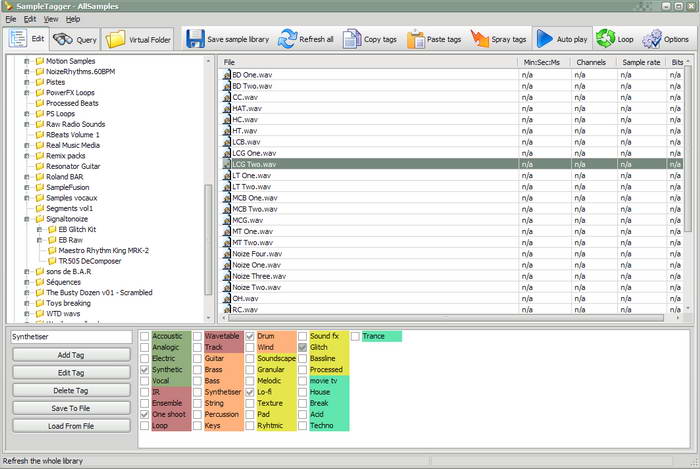The width and height of the screenshot is (700, 469).
Task: Click the Add Tag button
Action: 71,355
